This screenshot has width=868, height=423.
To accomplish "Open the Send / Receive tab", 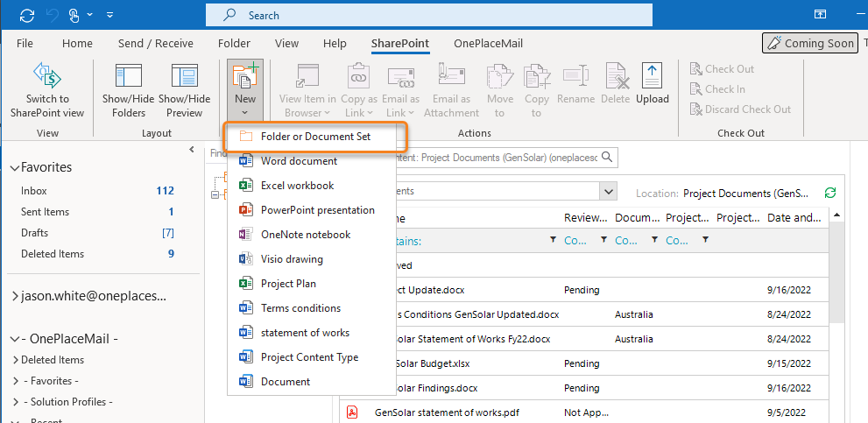I will (156, 43).
